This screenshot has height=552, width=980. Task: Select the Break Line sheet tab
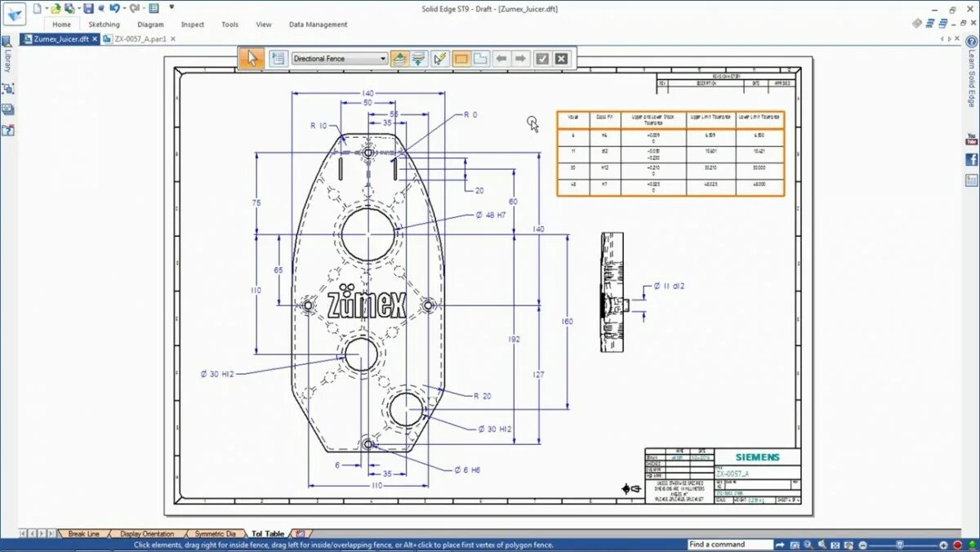coord(83,533)
